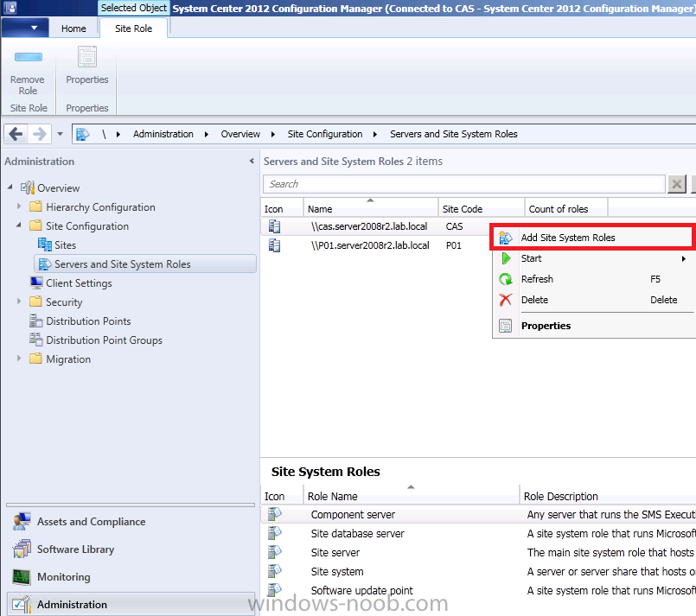The width and height of the screenshot is (696, 616).
Task: Sort roles by Role Name header
Action: (x=411, y=496)
